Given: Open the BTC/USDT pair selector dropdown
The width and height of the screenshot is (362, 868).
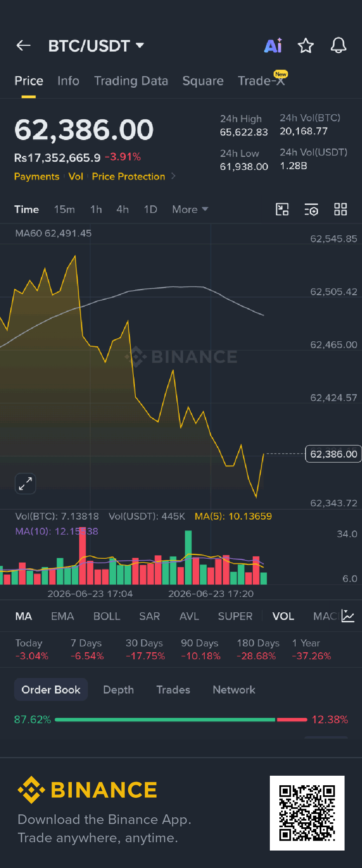Looking at the screenshot, I should coord(96,46).
